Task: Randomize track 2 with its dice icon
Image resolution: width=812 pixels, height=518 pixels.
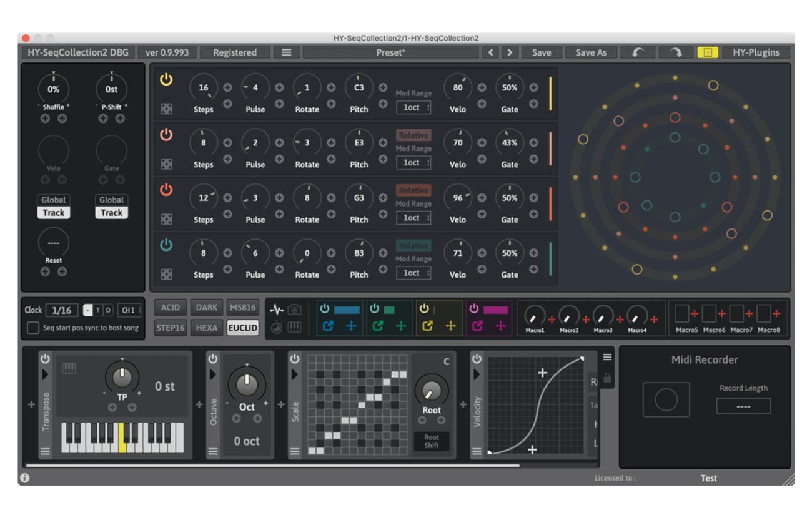Action: pyautogui.click(x=166, y=164)
